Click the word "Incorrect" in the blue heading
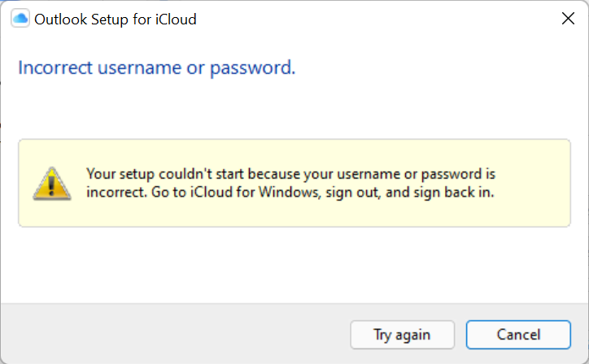This screenshot has width=589, height=364. click(55, 67)
